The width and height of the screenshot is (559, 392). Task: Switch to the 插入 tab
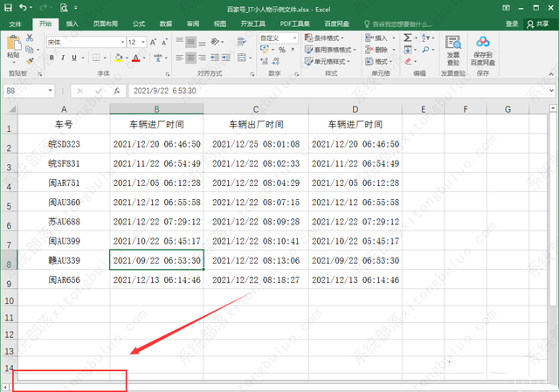(72, 24)
